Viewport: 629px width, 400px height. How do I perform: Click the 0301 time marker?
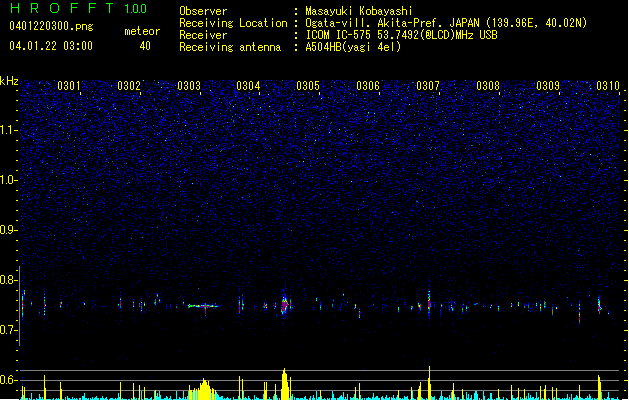[69, 86]
